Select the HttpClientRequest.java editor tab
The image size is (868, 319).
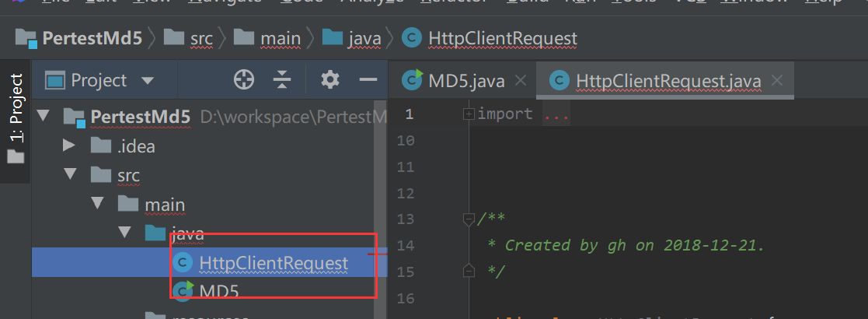click(x=658, y=81)
